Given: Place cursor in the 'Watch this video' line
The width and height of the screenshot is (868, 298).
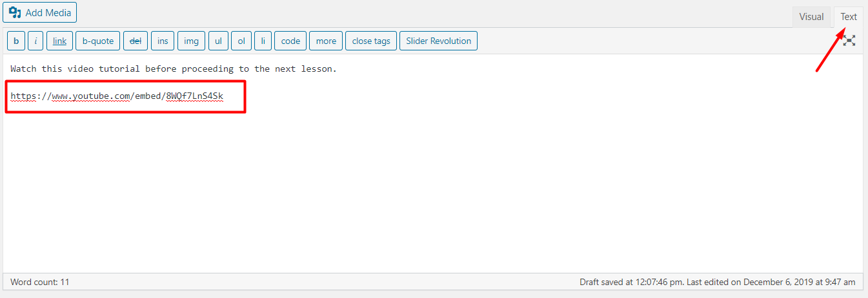Looking at the screenshot, I should click(x=173, y=69).
